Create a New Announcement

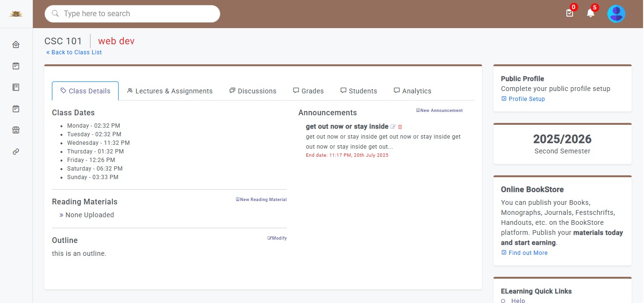(439, 111)
